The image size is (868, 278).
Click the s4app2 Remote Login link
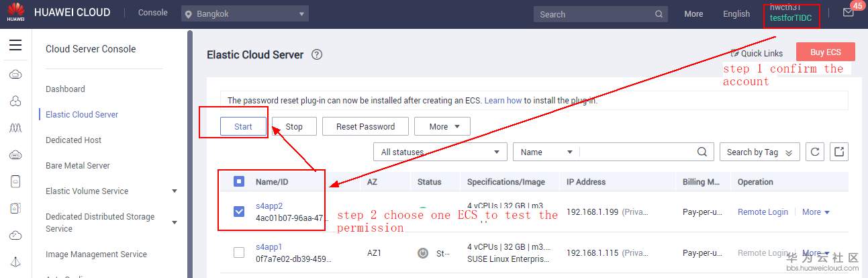click(763, 212)
